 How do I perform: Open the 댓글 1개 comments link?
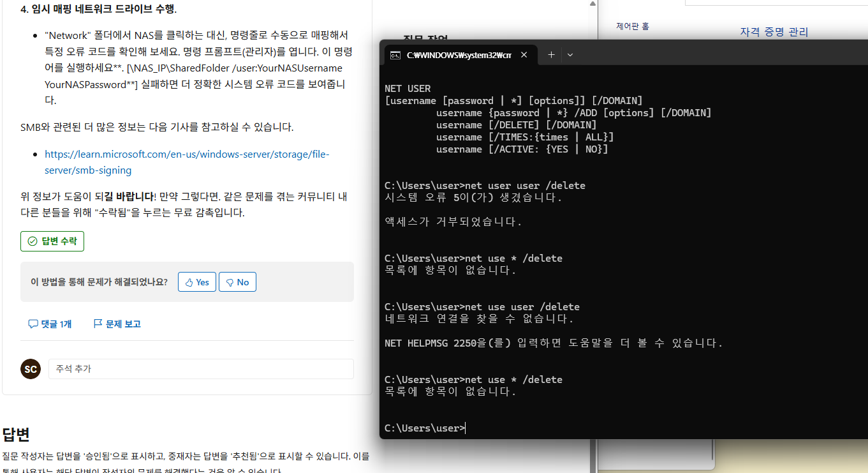50,324
